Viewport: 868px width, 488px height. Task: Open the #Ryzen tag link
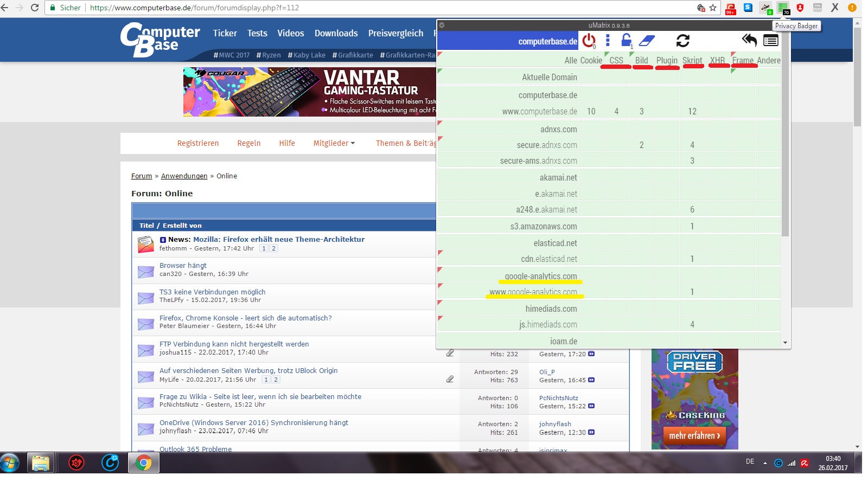coord(269,55)
